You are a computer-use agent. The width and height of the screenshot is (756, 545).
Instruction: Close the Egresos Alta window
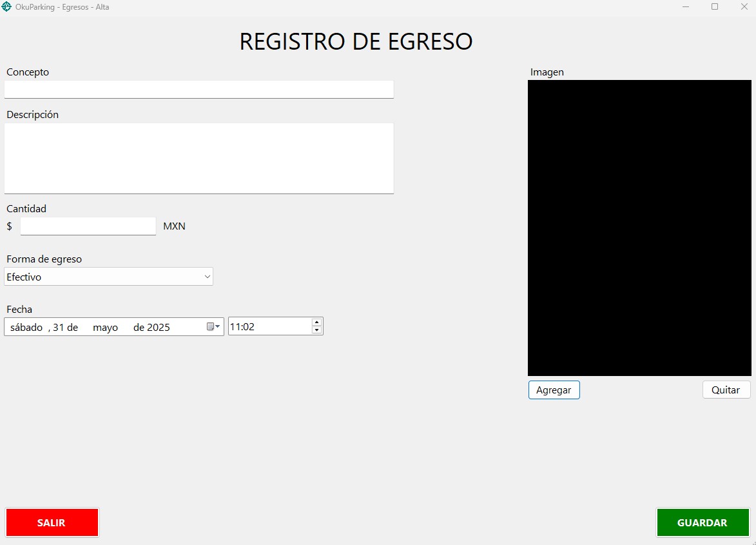tap(743, 6)
